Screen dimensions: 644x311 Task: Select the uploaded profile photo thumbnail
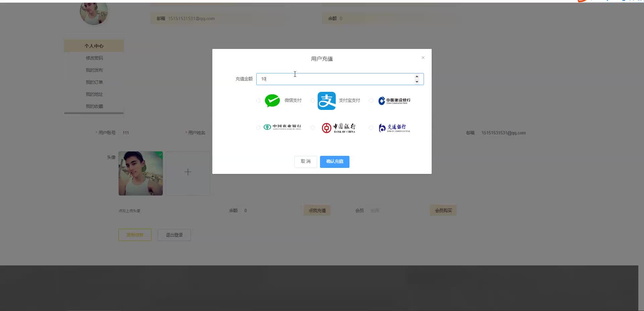(140, 173)
